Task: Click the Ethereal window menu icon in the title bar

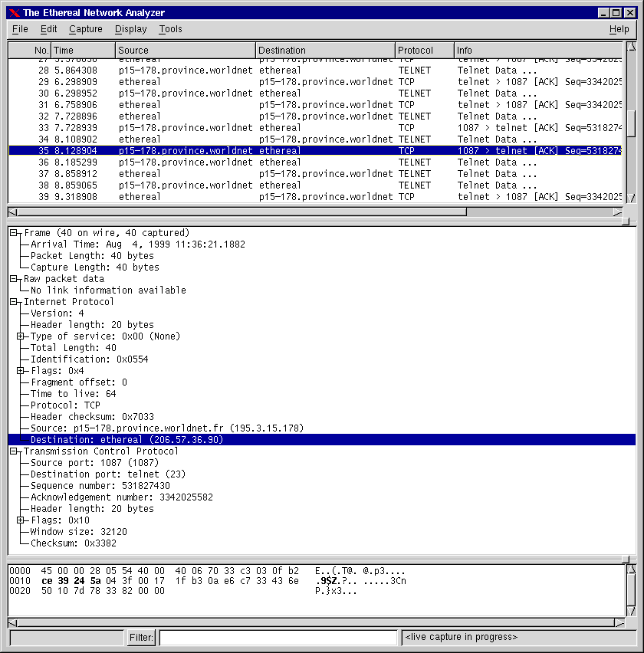Action: (x=14, y=13)
